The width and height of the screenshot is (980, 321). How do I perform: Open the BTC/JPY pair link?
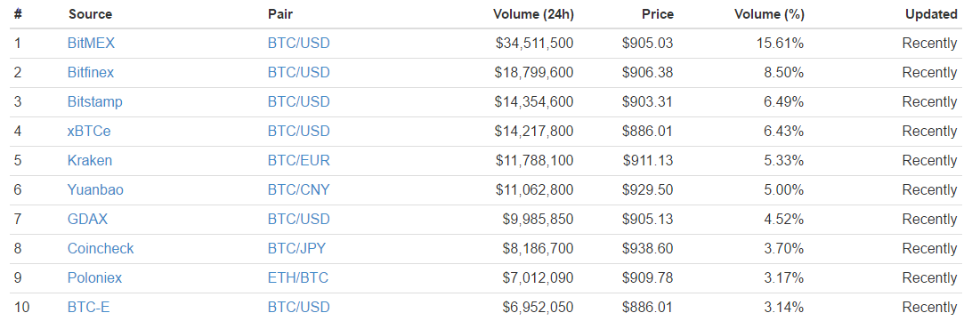tap(297, 249)
